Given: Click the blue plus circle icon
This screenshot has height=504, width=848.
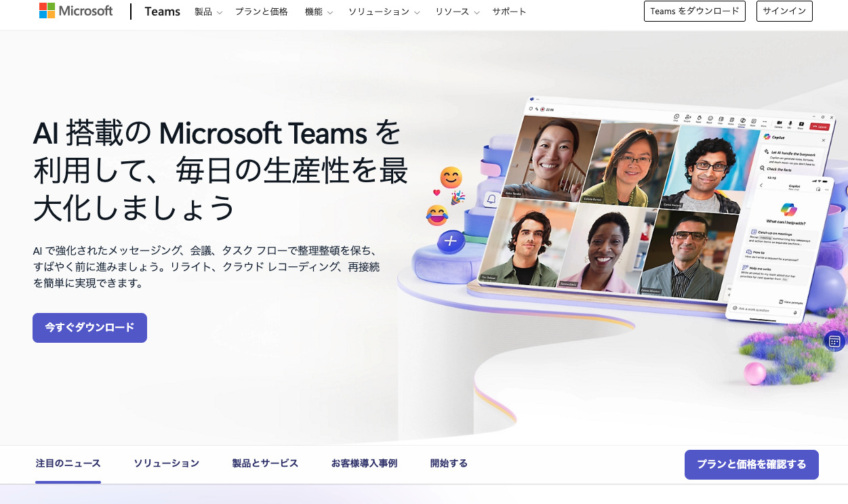Looking at the screenshot, I should (x=451, y=241).
